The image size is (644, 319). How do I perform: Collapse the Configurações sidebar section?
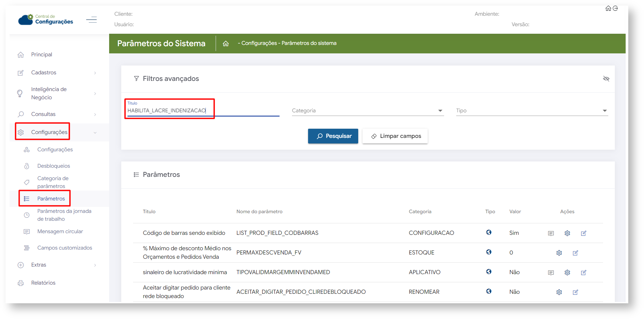(49, 132)
